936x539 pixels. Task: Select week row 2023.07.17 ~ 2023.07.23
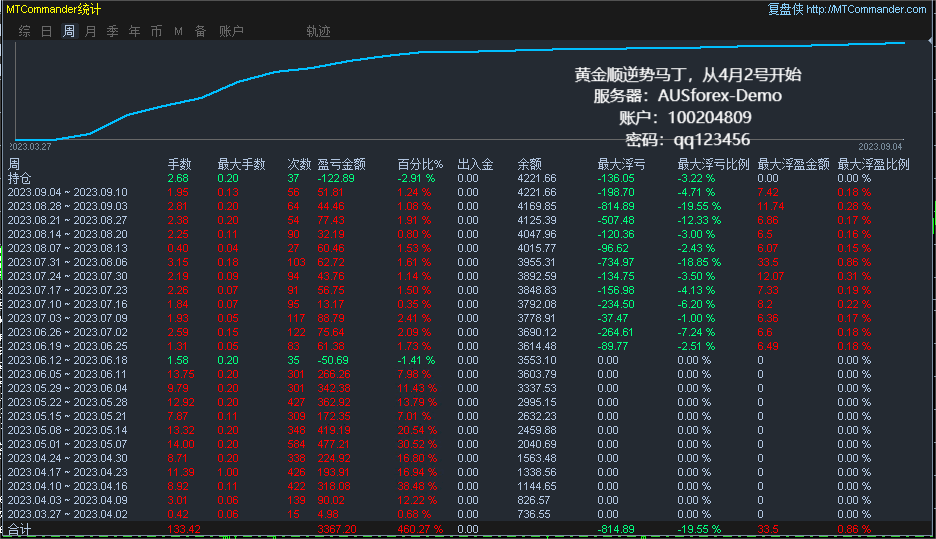tap(67, 290)
